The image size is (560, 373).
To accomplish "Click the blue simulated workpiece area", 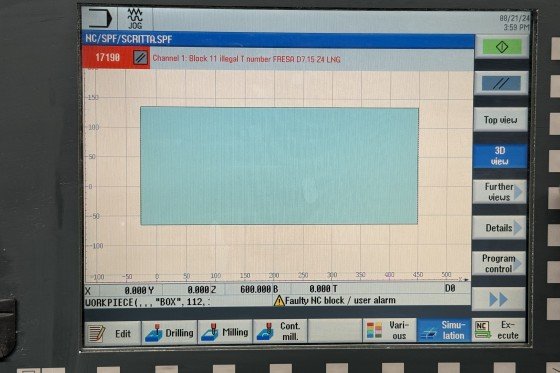I will pyautogui.click(x=279, y=166).
